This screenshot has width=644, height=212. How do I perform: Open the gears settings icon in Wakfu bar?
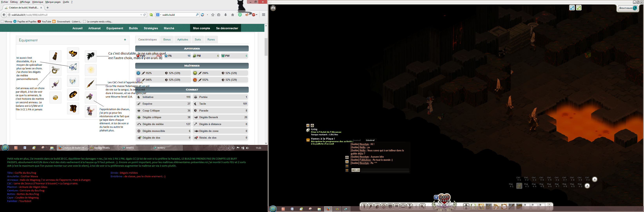pos(423,207)
